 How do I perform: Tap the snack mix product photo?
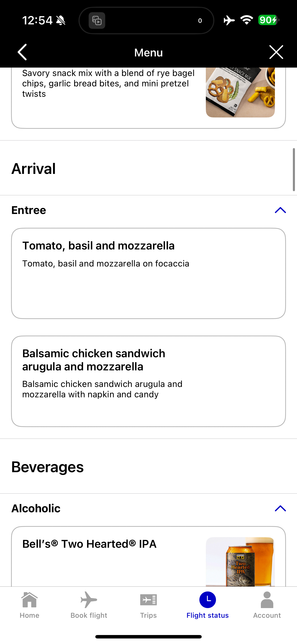(x=240, y=92)
